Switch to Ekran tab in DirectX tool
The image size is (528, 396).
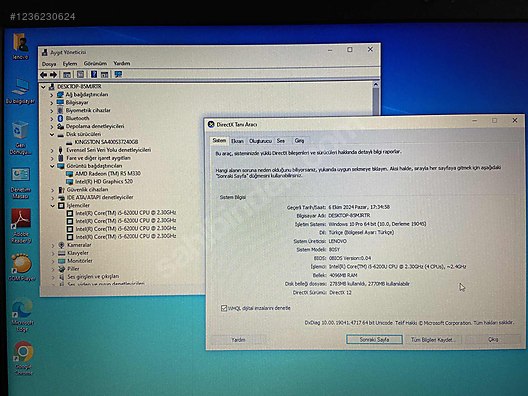[x=237, y=141]
